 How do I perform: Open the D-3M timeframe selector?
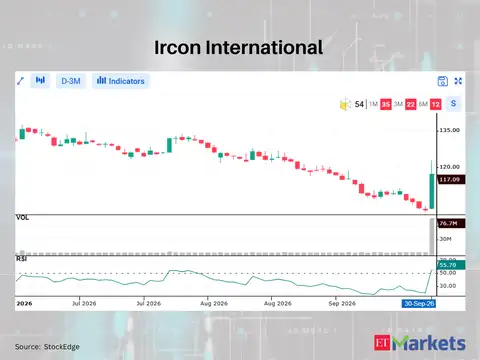point(71,81)
